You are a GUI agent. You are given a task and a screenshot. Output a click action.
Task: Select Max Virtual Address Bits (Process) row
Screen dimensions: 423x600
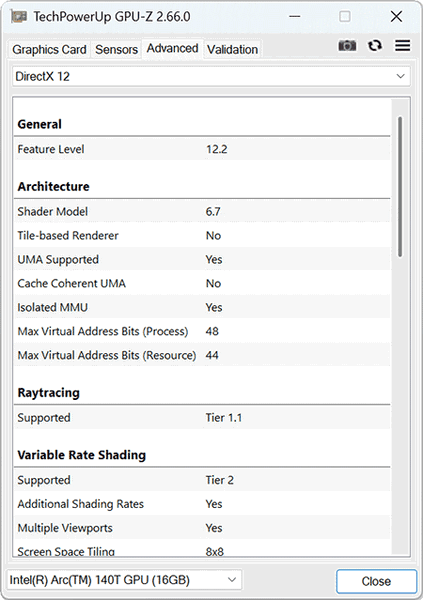[x=202, y=331]
